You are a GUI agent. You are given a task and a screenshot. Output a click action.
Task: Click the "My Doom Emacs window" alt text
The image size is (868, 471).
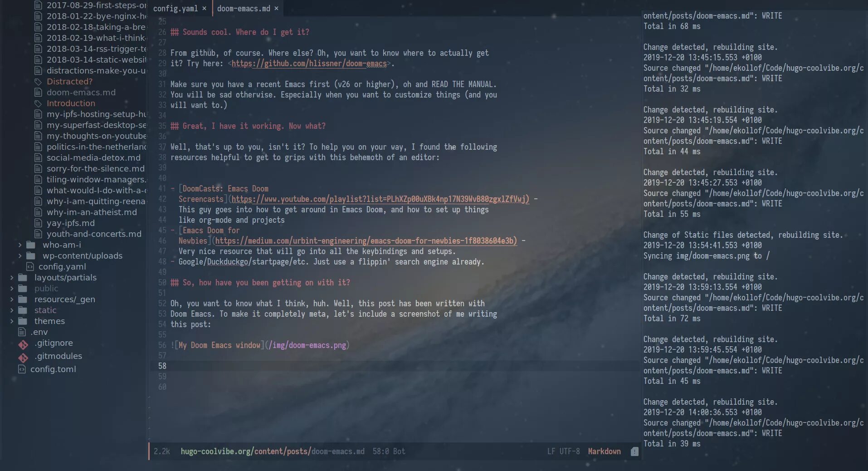pos(219,345)
